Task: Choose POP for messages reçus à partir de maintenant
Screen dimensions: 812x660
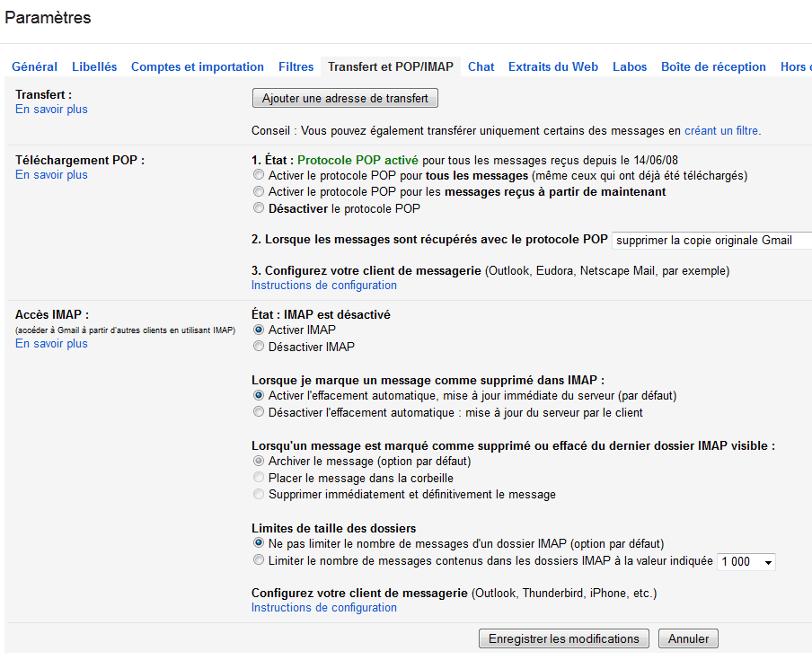Action: [x=259, y=191]
